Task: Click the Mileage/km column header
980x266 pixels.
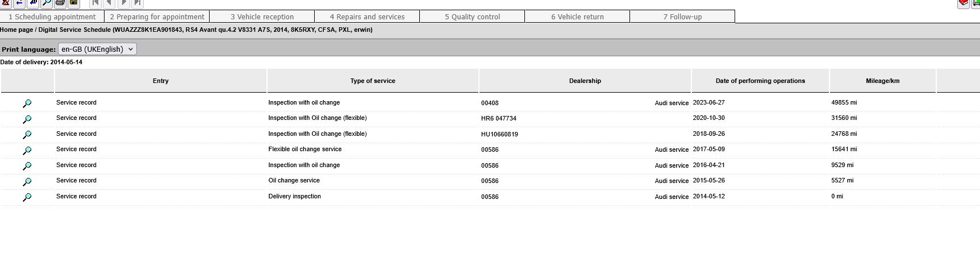Action: point(882,81)
